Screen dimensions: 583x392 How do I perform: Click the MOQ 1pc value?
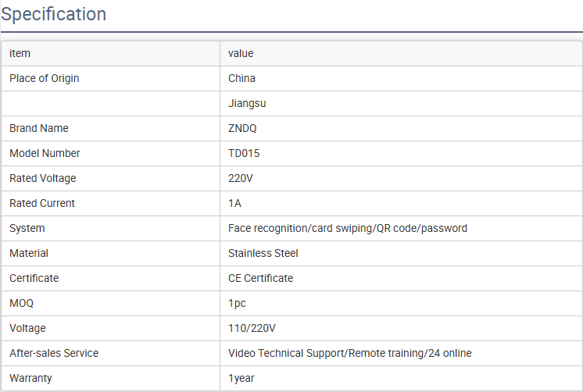(x=237, y=303)
